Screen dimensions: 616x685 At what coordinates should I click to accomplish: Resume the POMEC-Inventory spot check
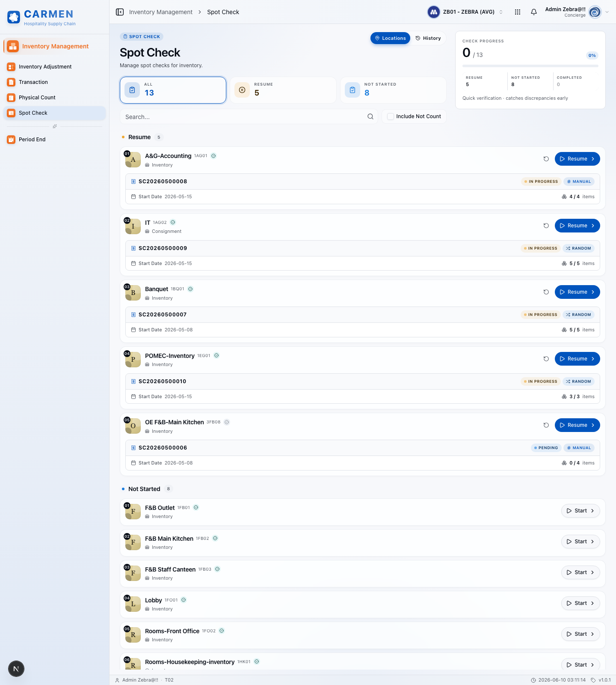pos(577,359)
